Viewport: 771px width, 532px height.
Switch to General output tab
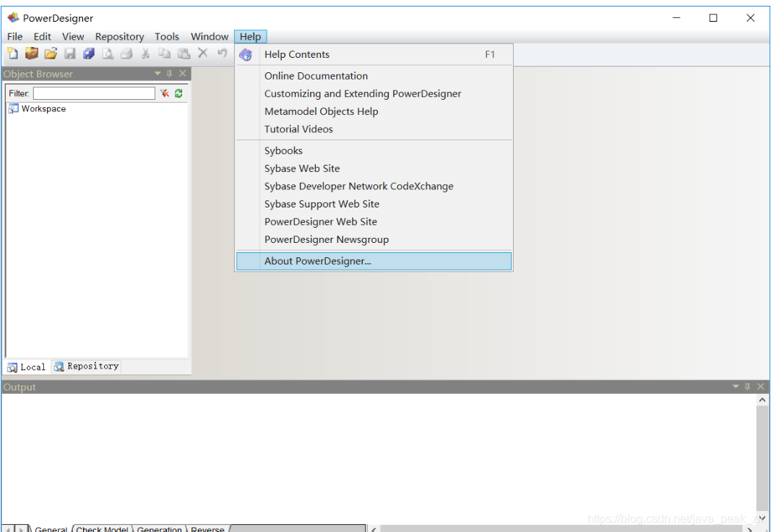(x=51, y=528)
